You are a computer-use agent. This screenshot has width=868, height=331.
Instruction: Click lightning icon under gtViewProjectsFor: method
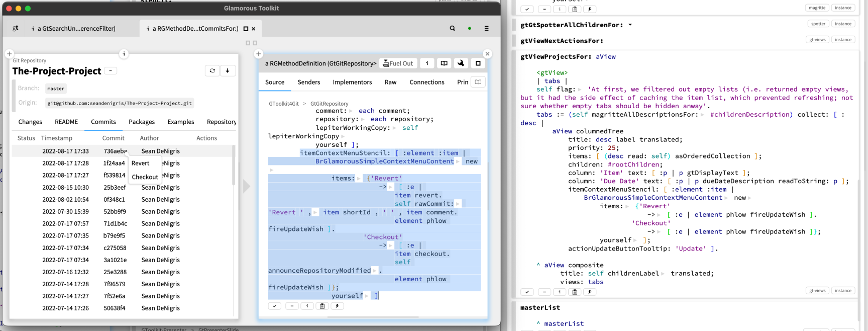click(x=590, y=292)
